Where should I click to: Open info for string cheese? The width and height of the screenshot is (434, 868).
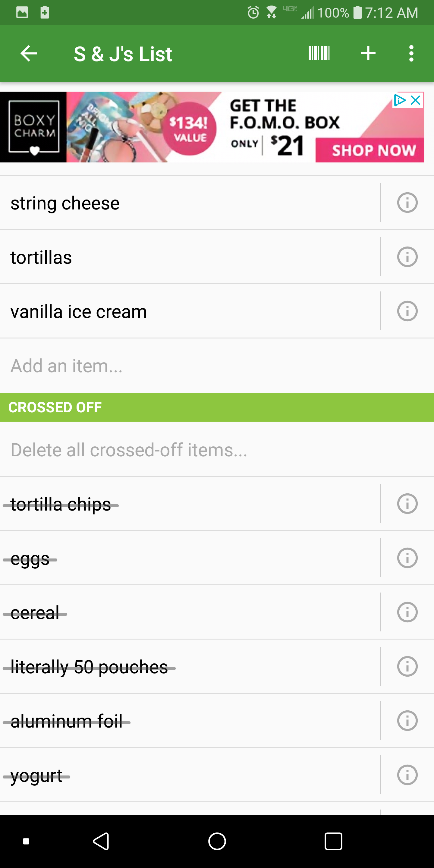(x=407, y=203)
